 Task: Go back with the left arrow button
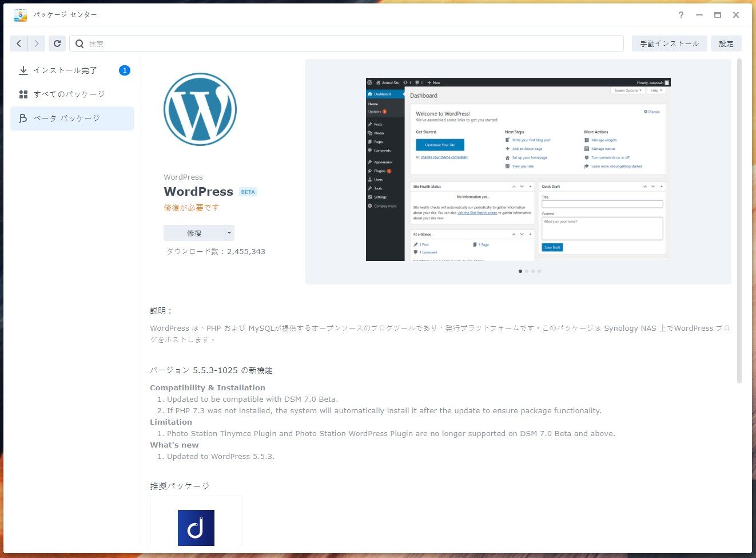tap(19, 43)
